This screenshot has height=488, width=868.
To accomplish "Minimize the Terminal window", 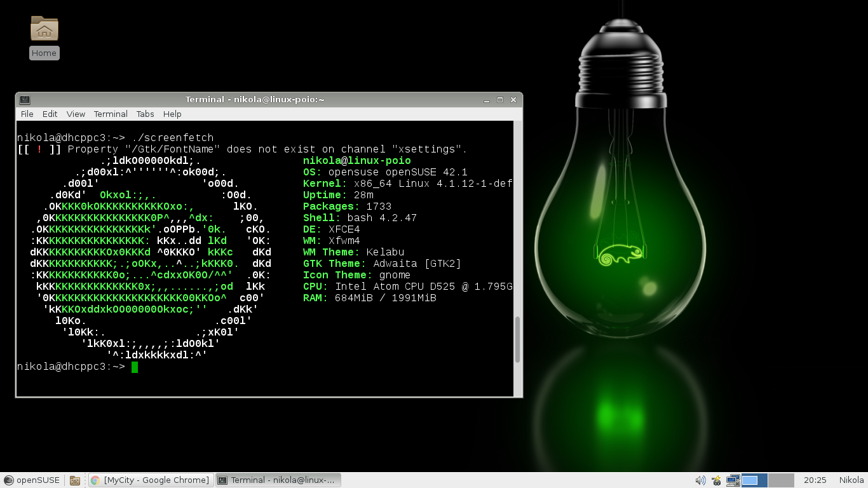I will pyautogui.click(x=487, y=100).
